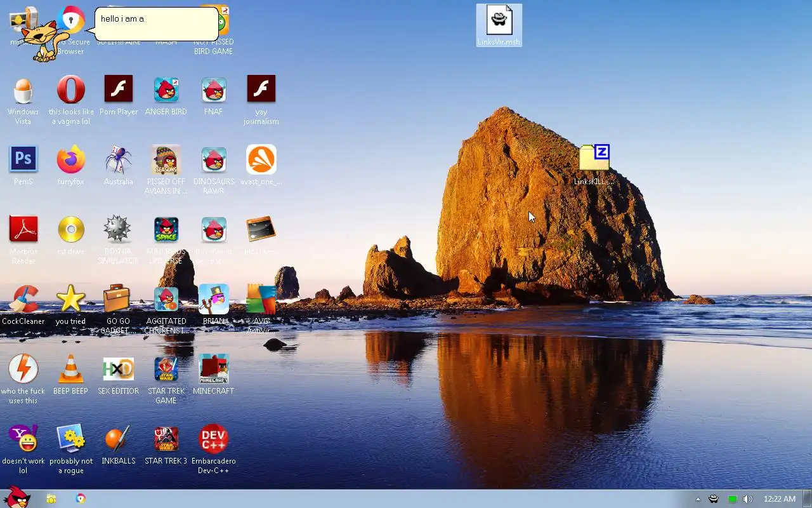Screen dimensions: 812x508
Task: Open the probably not a rogue icon
Action: [70, 439]
